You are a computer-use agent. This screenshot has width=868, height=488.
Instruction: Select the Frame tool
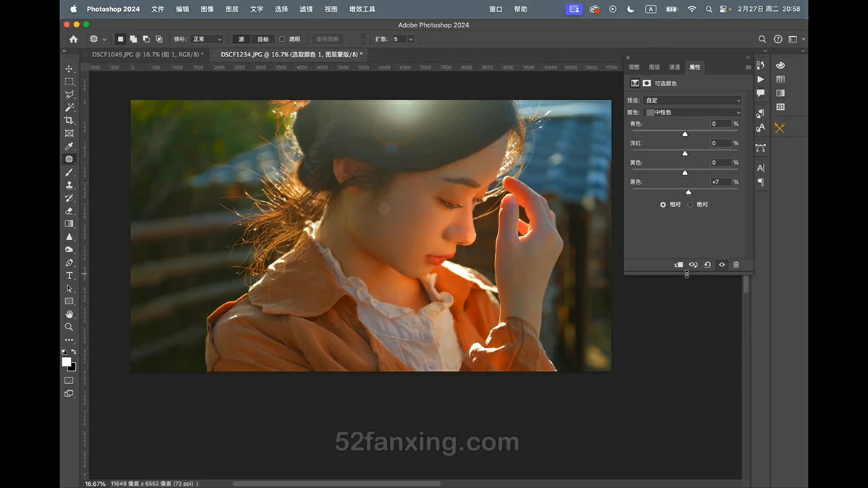[x=69, y=133]
